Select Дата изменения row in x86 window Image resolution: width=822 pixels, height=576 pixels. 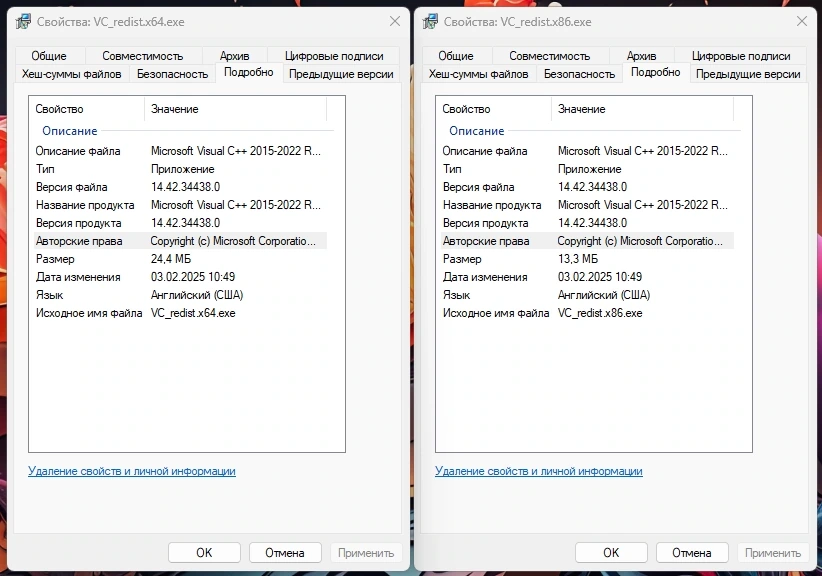(x=587, y=277)
